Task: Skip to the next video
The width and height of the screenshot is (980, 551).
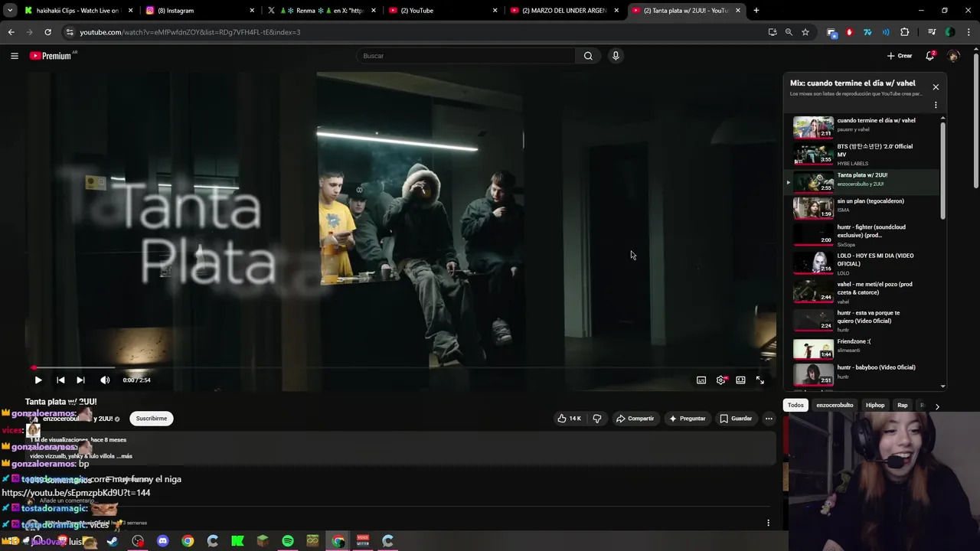Action: point(80,380)
